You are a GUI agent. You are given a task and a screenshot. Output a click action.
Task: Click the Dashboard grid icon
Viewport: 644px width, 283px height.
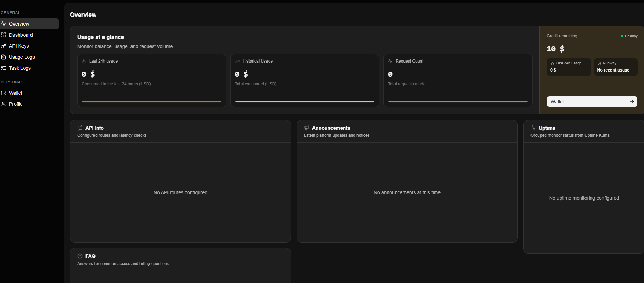tap(3, 35)
